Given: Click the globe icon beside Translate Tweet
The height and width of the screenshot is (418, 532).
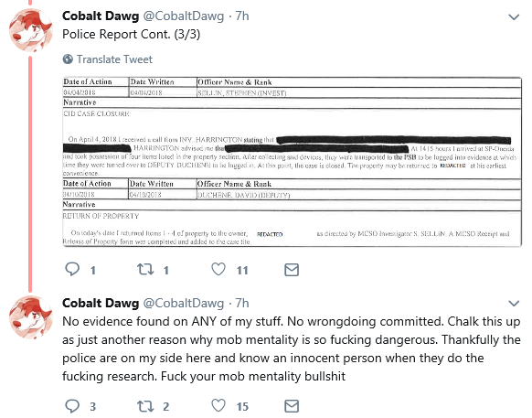Looking at the screenshot, I should (68, 59).
